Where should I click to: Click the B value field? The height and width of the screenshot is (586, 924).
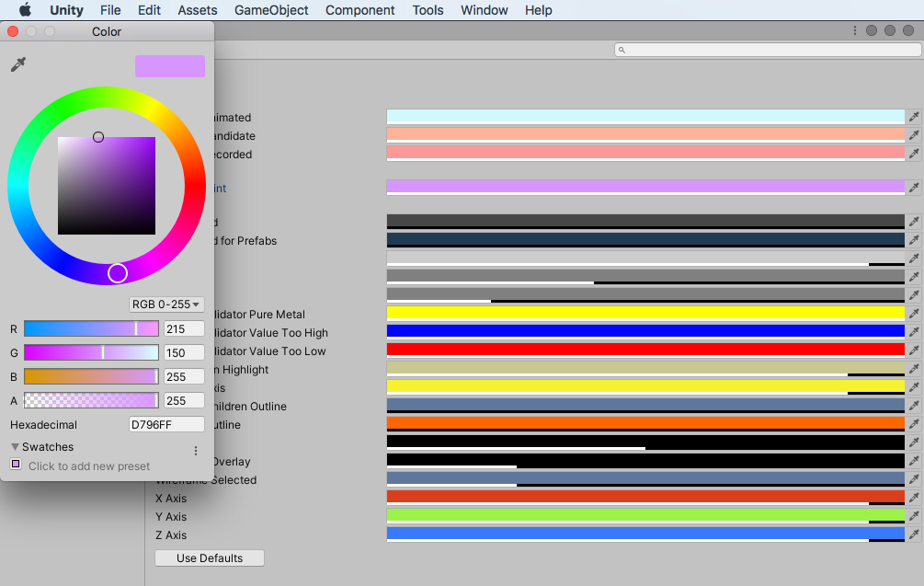(184, 376)
